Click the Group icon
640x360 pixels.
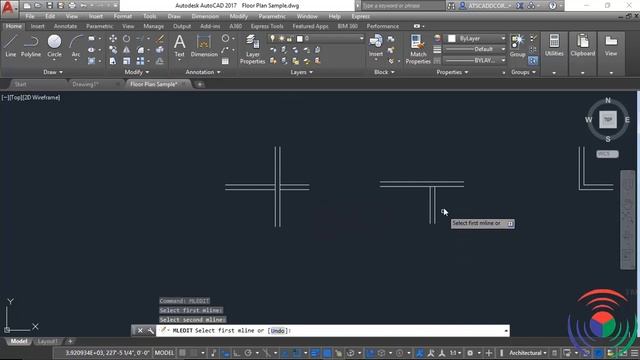pos(517,46)
